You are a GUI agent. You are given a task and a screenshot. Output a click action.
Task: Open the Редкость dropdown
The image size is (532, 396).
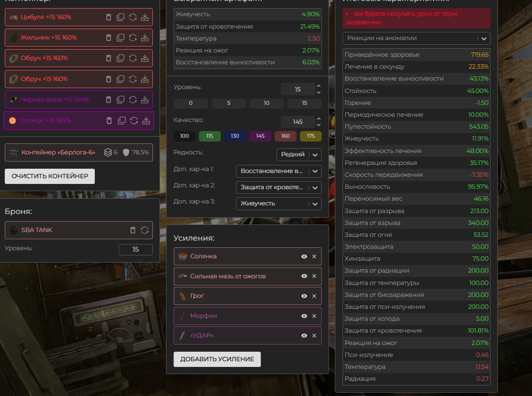299,154
